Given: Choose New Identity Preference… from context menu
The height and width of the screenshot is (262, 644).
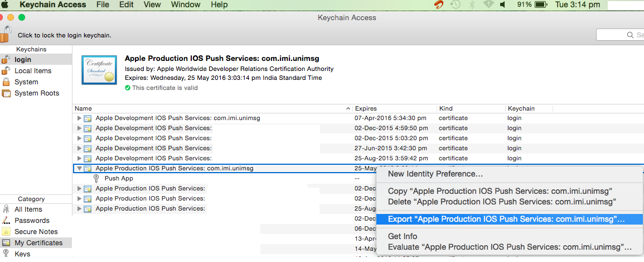Looking at the screenshot, I should point(509,174).
